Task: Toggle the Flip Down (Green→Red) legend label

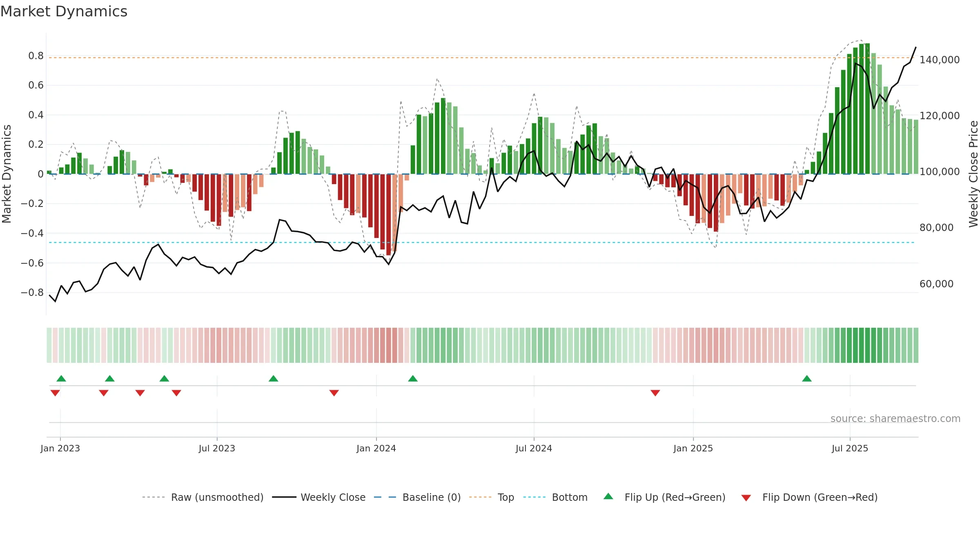Action: (x=820, y=497)
